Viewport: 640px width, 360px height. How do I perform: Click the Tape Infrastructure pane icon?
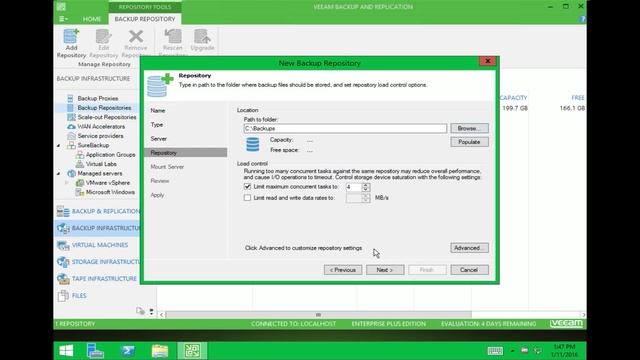63,278
